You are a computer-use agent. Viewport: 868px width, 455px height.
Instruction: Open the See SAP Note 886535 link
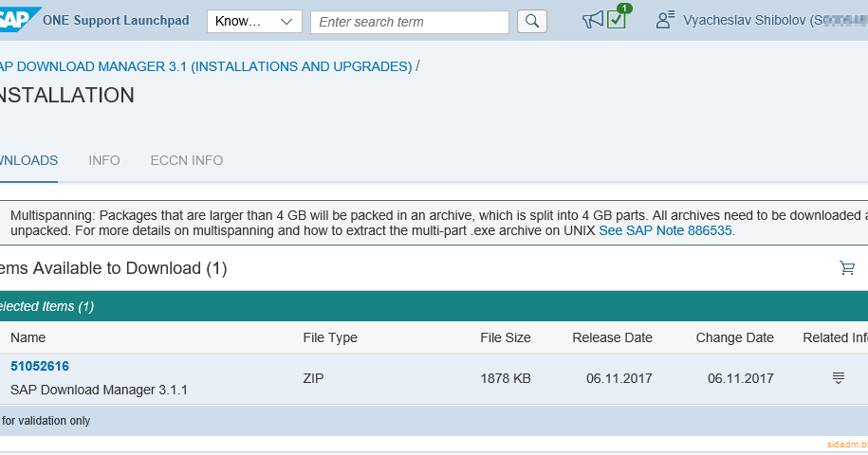pos(667,230)
